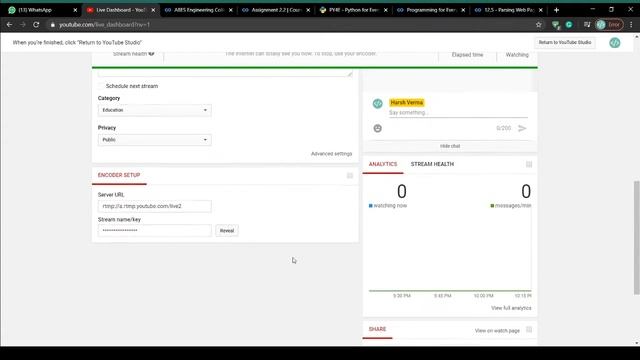Viewport: 640px width, 360px height.
Task: Open new browser tab with plus
Action: click(556, 10)
